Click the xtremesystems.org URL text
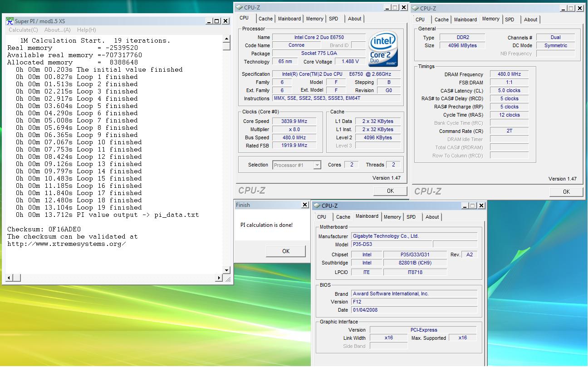This screenshot has width=588, height=367. [x=66, y=244]
